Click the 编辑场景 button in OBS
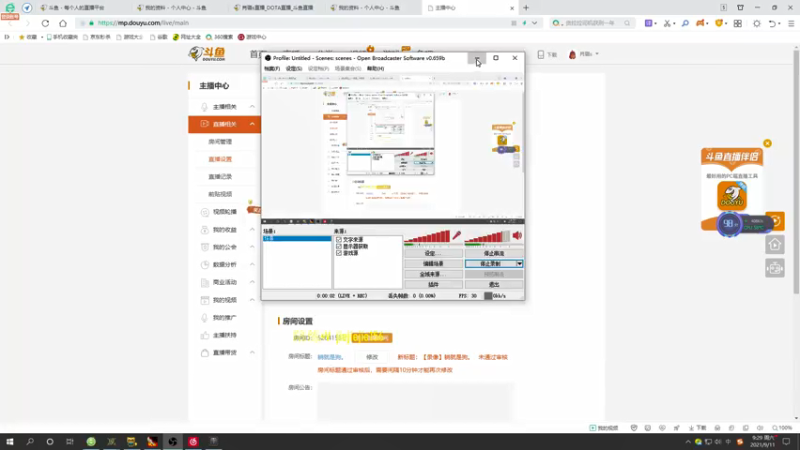This screenshot has width=800, height=450. [433, 264]
